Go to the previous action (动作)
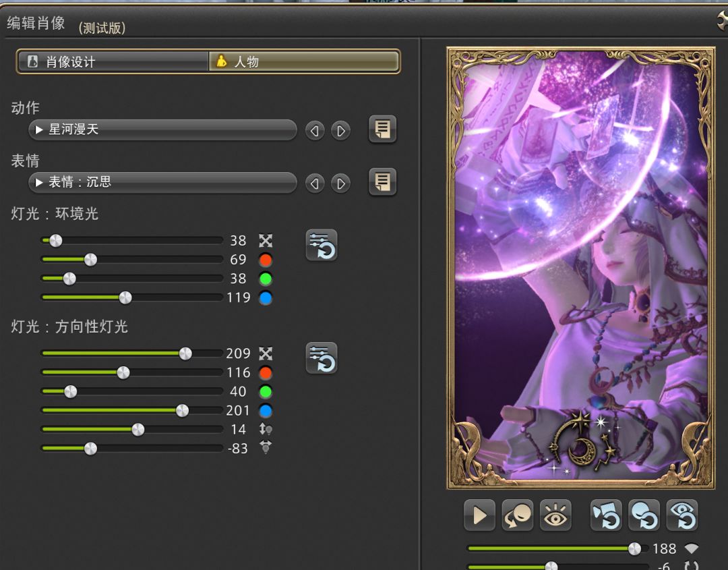Image resolution: width=728 pixels, height=570 pixels. point(315,131)
